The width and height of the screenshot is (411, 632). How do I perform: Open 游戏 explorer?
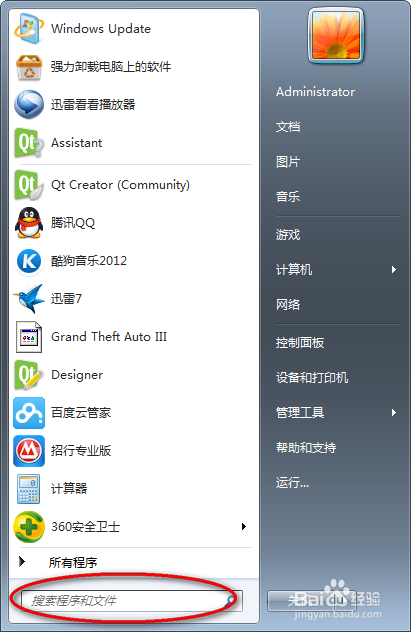pos(288,234)
